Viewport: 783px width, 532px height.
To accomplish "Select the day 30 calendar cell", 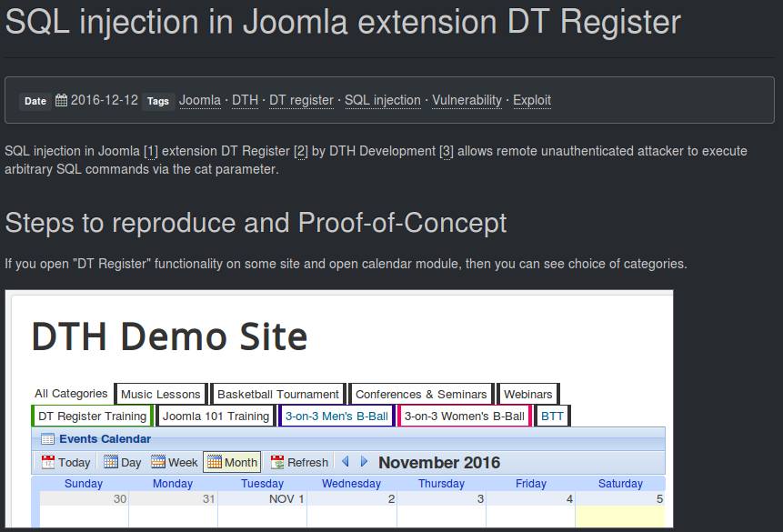I will tap(84, 509).
